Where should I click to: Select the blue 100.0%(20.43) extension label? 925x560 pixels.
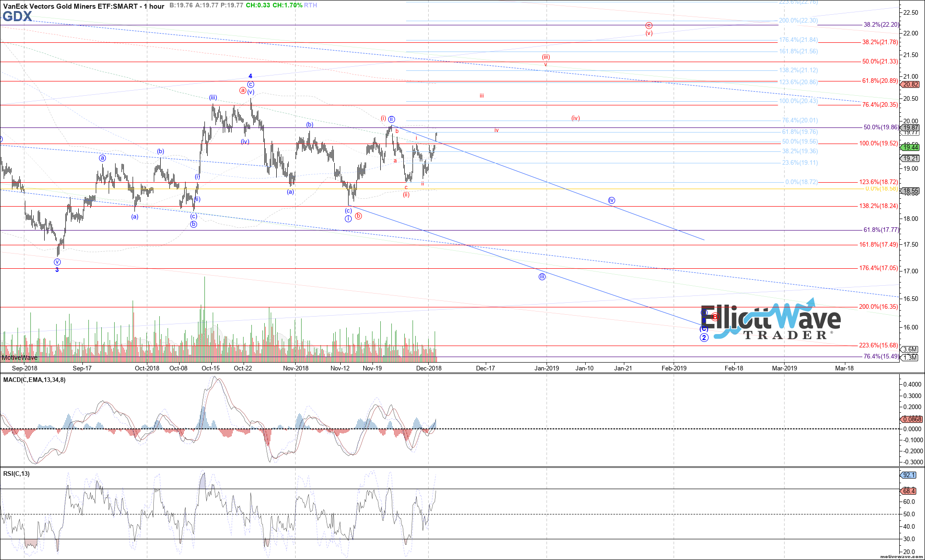[x=798, y=101]
